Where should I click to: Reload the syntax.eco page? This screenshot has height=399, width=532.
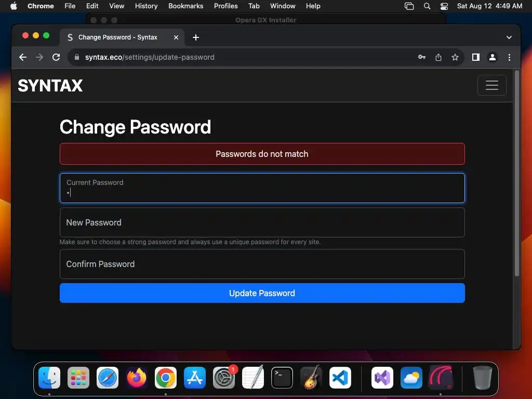click(x=56, y=57)
